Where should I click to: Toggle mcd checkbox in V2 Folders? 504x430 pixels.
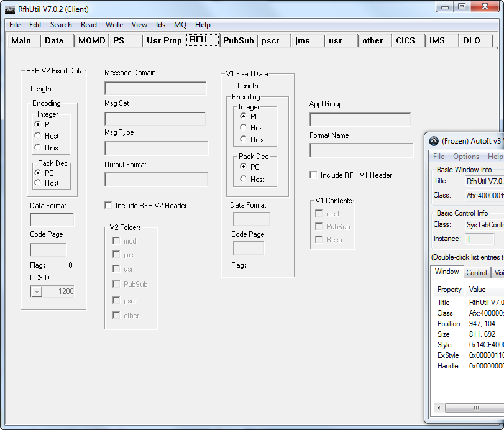click(x=116, y=240)
